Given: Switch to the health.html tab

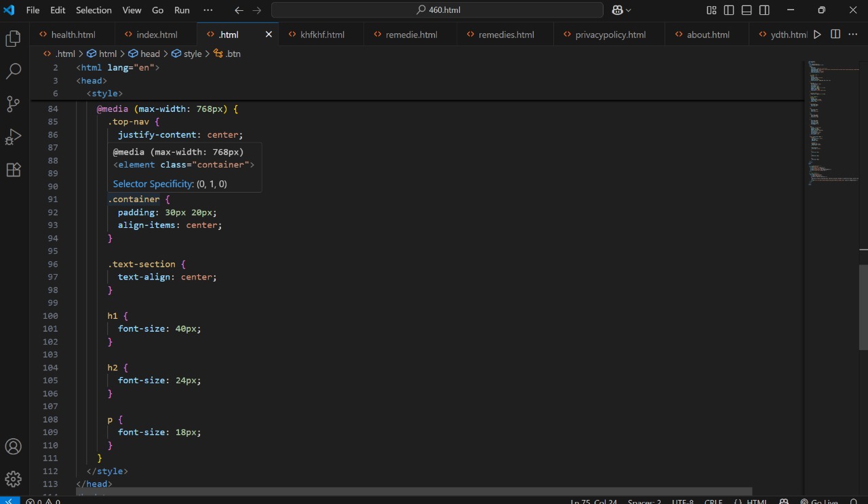Looking at the screenshot, I should (x=72, y=35).
